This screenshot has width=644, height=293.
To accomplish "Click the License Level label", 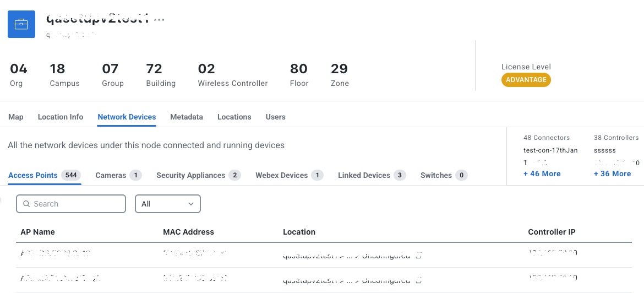I will 526,67.
